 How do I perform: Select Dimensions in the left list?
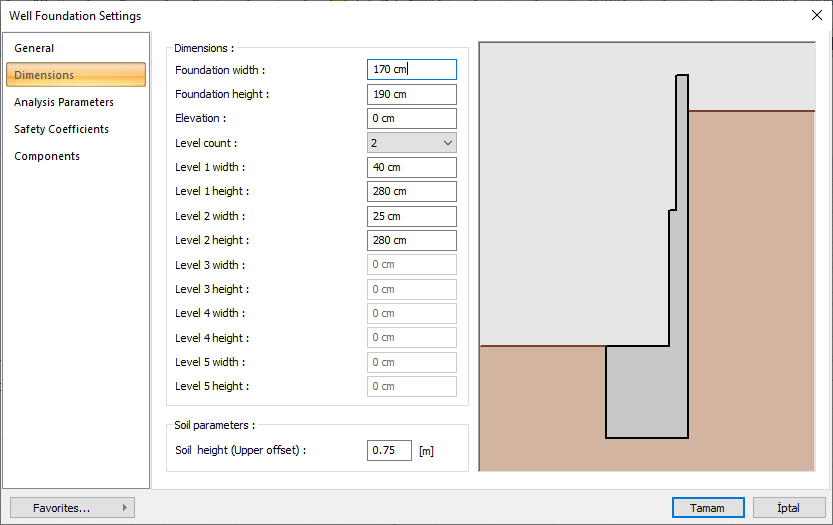click(x=75, y=75)
